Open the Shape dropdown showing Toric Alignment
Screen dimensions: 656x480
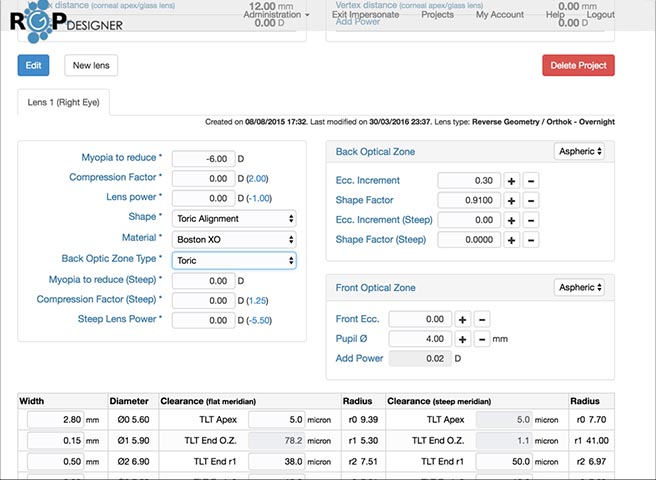tap(234, 218)
